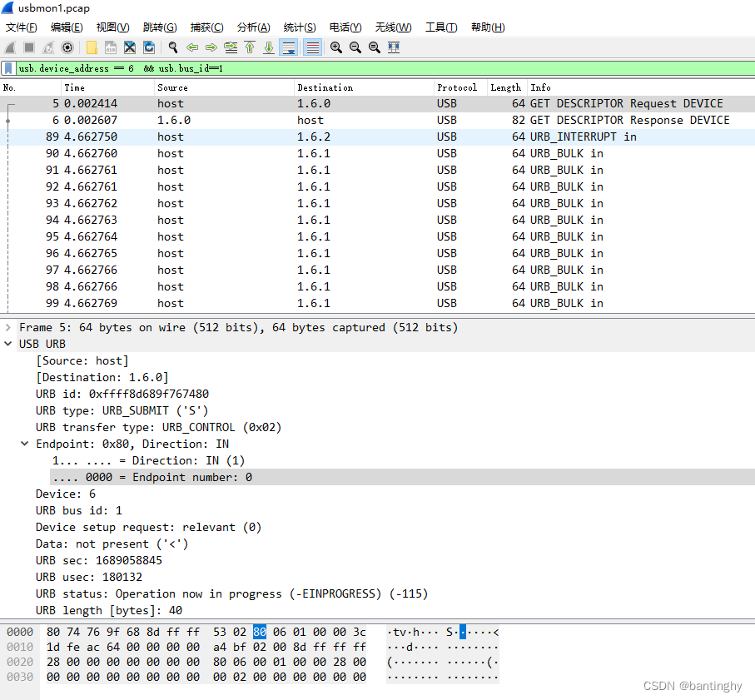
Task: Select the Device: 6 field
Action: click(x=66, y=494)
